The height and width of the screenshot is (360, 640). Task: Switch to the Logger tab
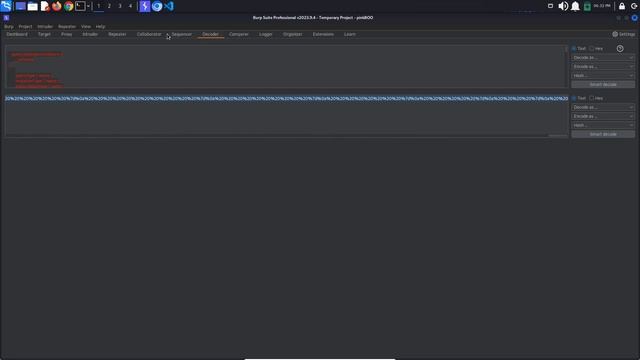[266, 34]
